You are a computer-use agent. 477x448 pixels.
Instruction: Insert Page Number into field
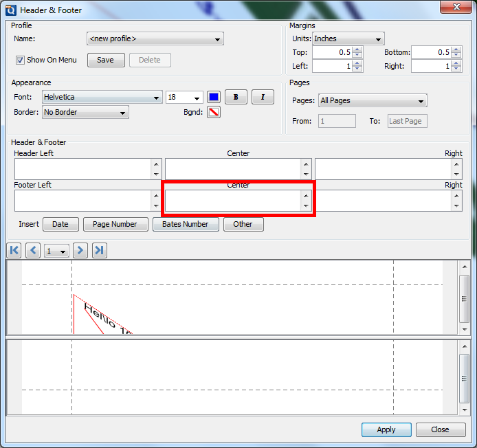[115, 225]
